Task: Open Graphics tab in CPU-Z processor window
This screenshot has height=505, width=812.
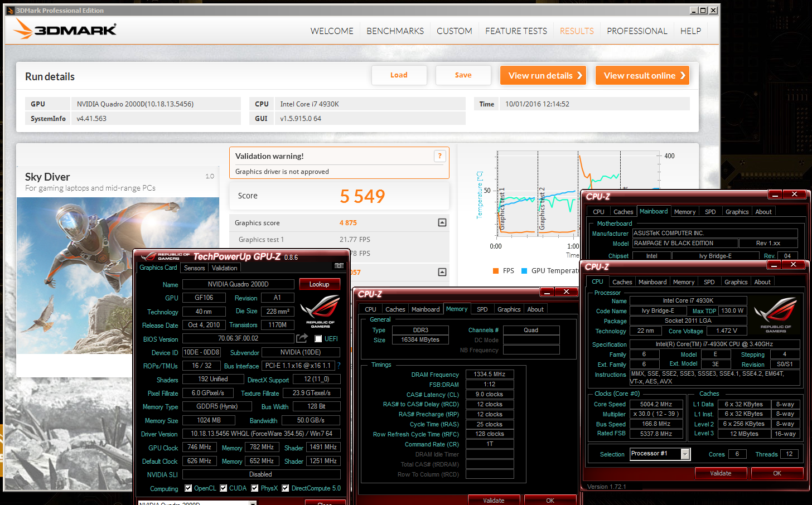Action: 736,282
